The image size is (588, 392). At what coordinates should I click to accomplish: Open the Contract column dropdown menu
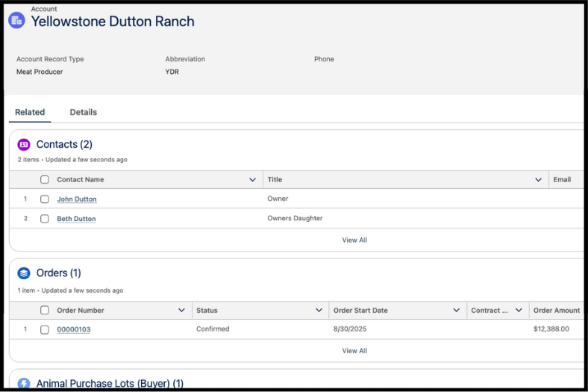point(519,310)
